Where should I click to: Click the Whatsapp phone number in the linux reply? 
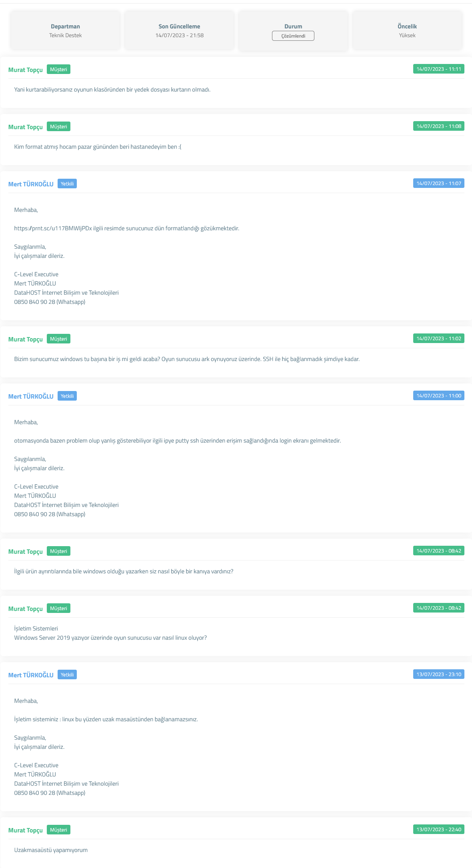50,793
